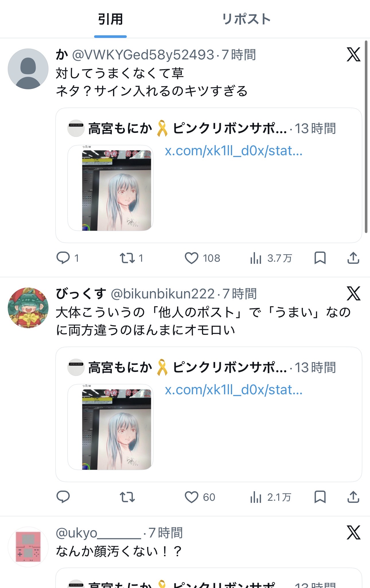Open drawing thumbnail in first quoted post
This screenshot has width=370, height=588.
click(110, 188)
